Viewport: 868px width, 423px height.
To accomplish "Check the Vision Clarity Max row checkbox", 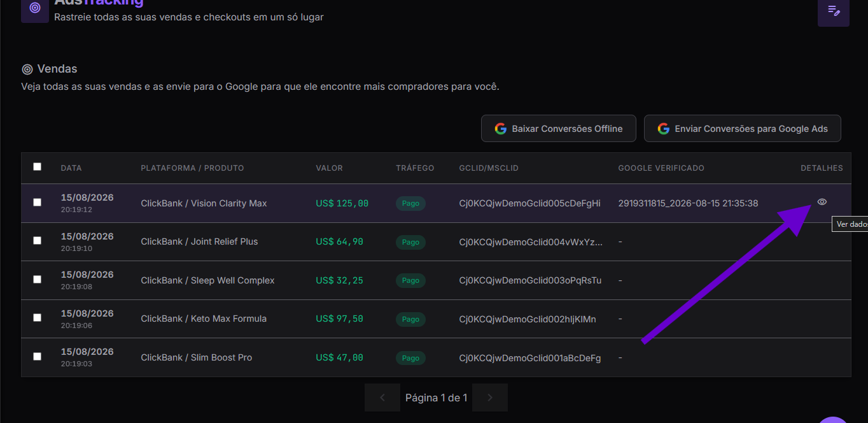I will click(x=37, y=203).
